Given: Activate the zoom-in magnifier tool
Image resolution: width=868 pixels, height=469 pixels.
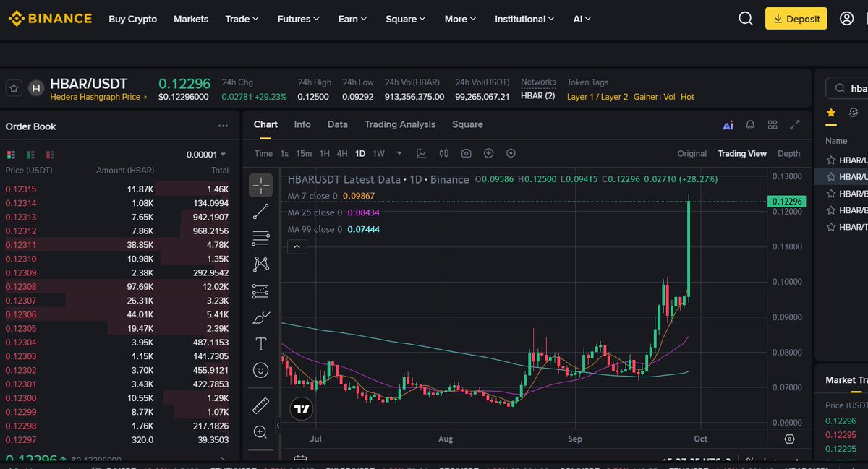Looking at the screenshot, I should (261, 431).
